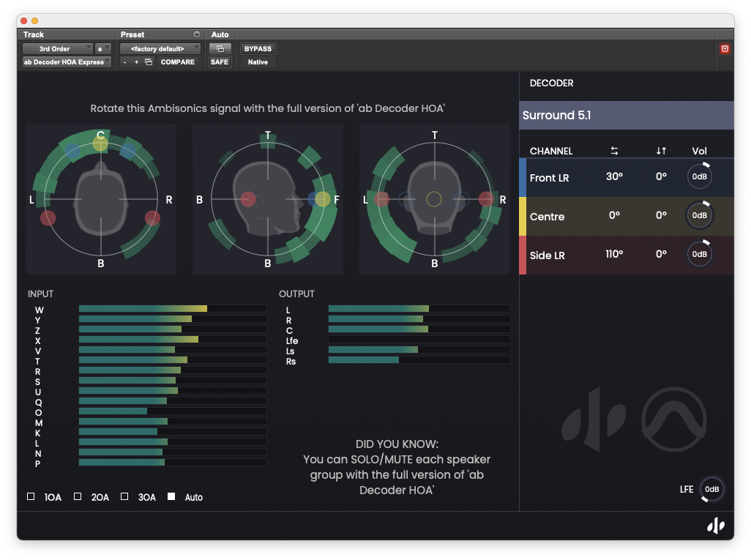Click the vertical elevation arrows column icon
This screenshot has height=560, width=751.
661,151
